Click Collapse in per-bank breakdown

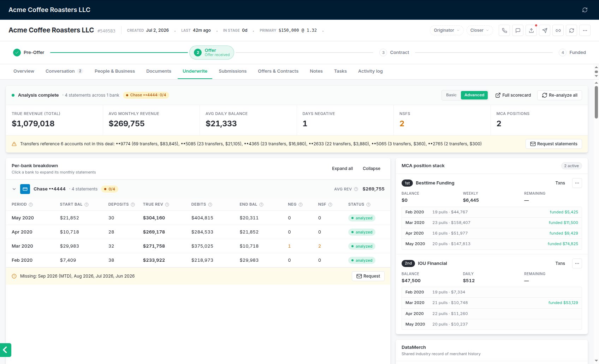[372, 169]
